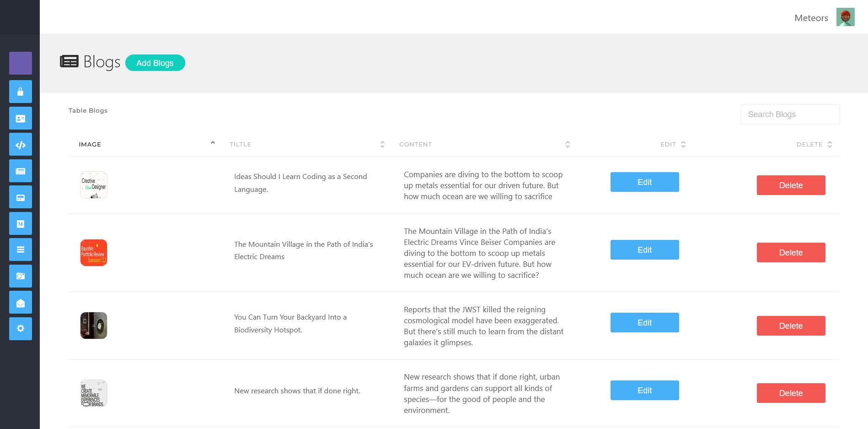Open the code editor sidebar icon
This screenshot has height=429, width=868.
[x=20, y=144]
